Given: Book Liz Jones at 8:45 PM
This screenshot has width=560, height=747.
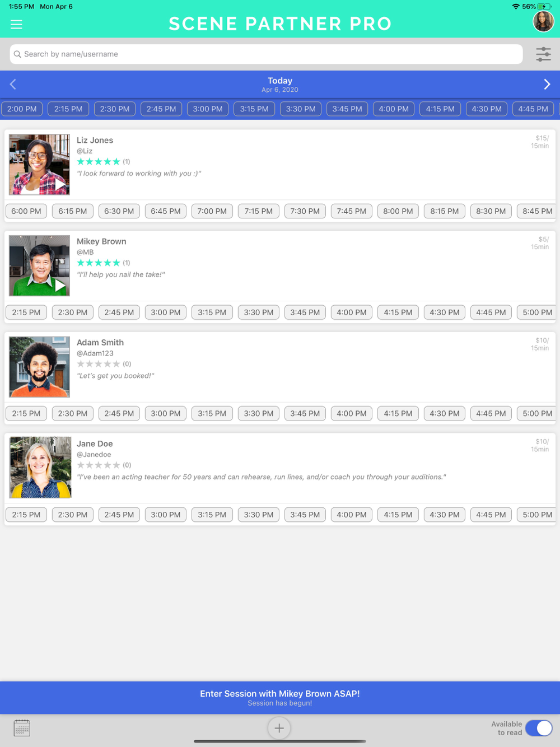Looking at the screenshot, I should [536, 211].
